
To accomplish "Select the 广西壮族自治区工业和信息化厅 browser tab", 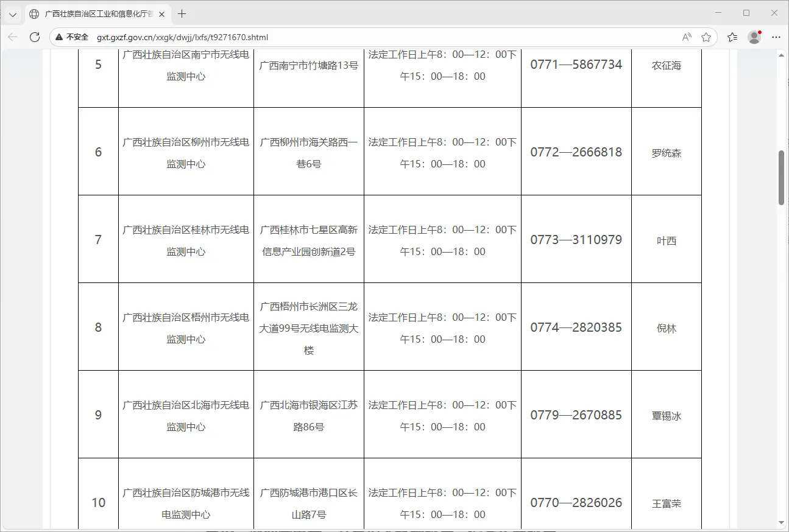I will coord(97,13).
